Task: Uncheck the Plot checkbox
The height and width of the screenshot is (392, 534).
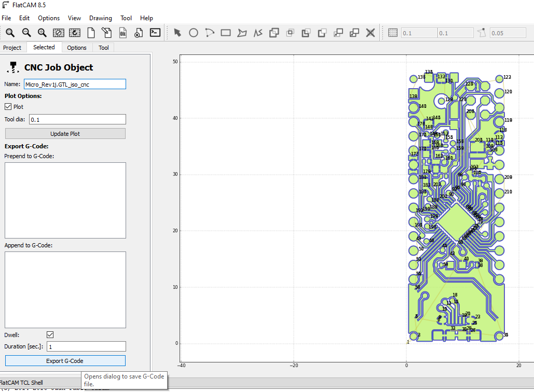Action: (x=8, y=106)
